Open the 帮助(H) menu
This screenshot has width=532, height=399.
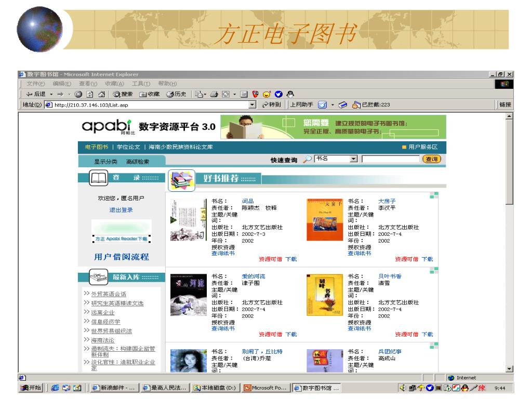pos(167,84)
